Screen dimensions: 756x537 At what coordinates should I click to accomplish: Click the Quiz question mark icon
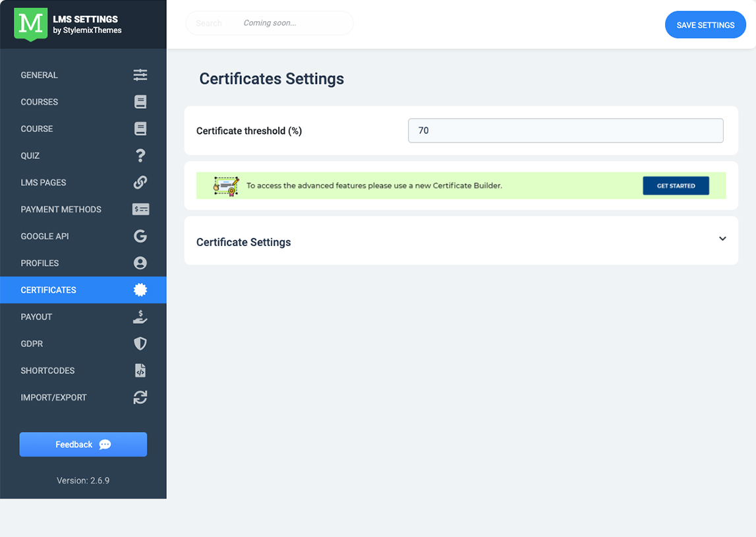click(x=140, y=156)
